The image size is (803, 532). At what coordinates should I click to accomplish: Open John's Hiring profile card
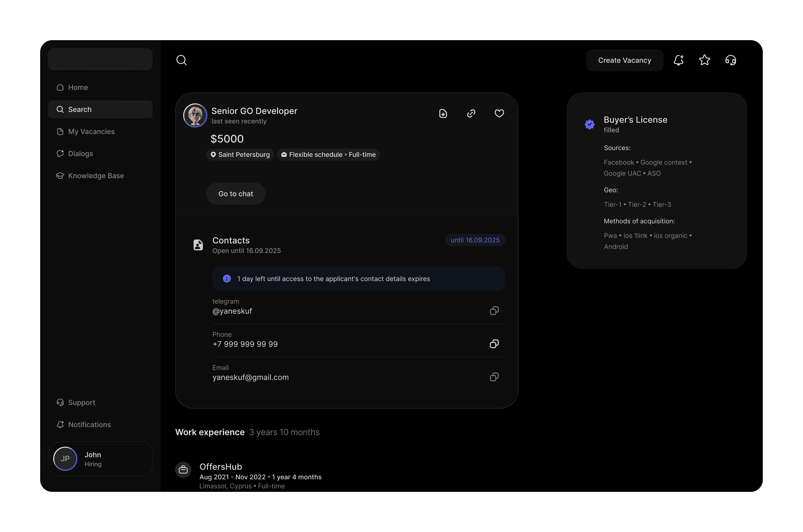[100, 459]
